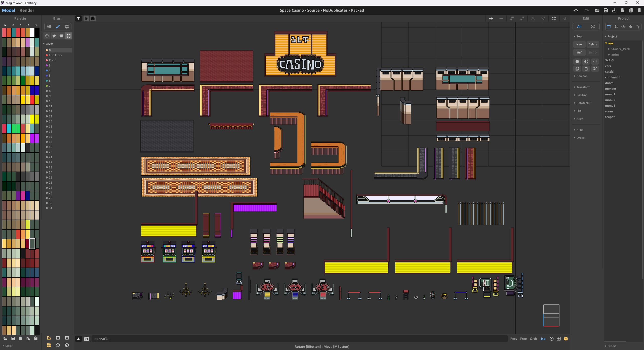
Task: Click the fit-to-view icon in top toolbar
Action: pos(554,18)
